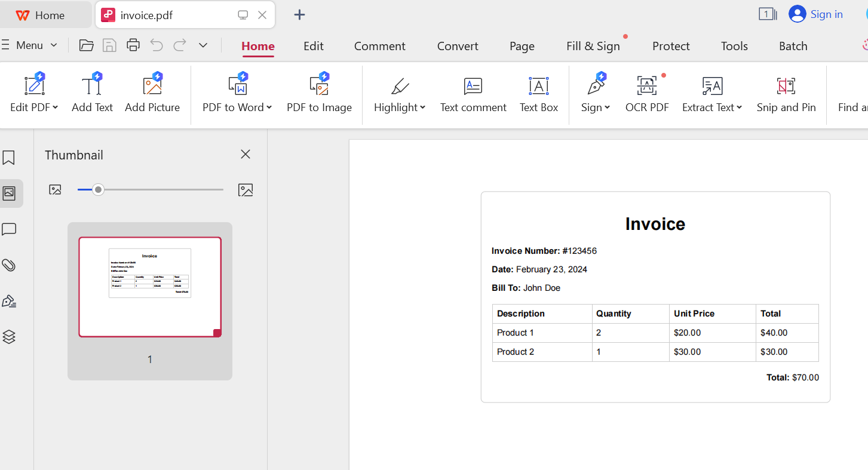Open the Text comment tool
The width and height of the screenshot is (868, 470).
coord(473,86)
